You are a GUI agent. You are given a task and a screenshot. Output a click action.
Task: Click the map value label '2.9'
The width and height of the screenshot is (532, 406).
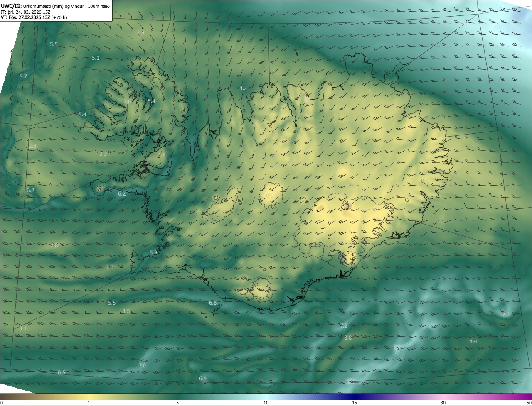point(140,32)
